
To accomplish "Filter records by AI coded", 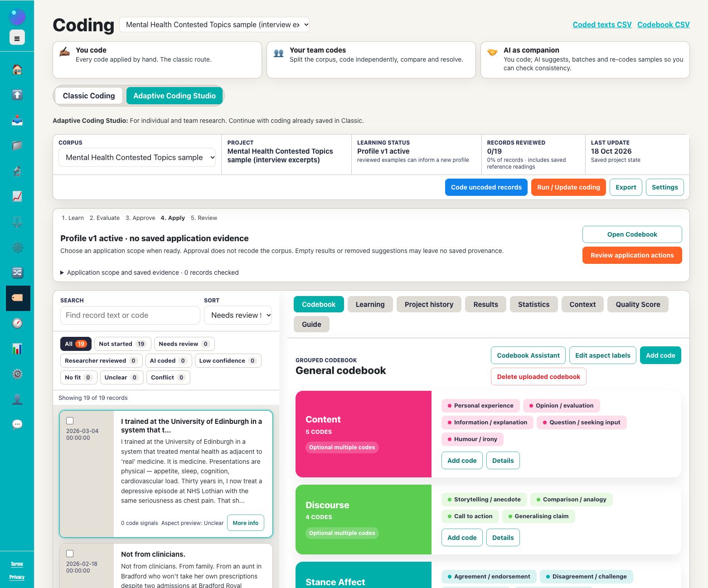I will pyautogui.click(x=168, y=360).
